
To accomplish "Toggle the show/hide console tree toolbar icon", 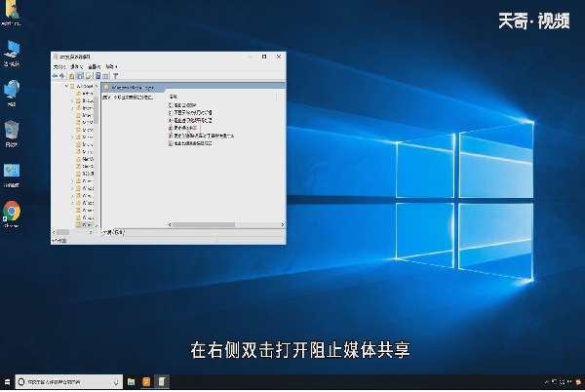I will click(x=80, y=76).
